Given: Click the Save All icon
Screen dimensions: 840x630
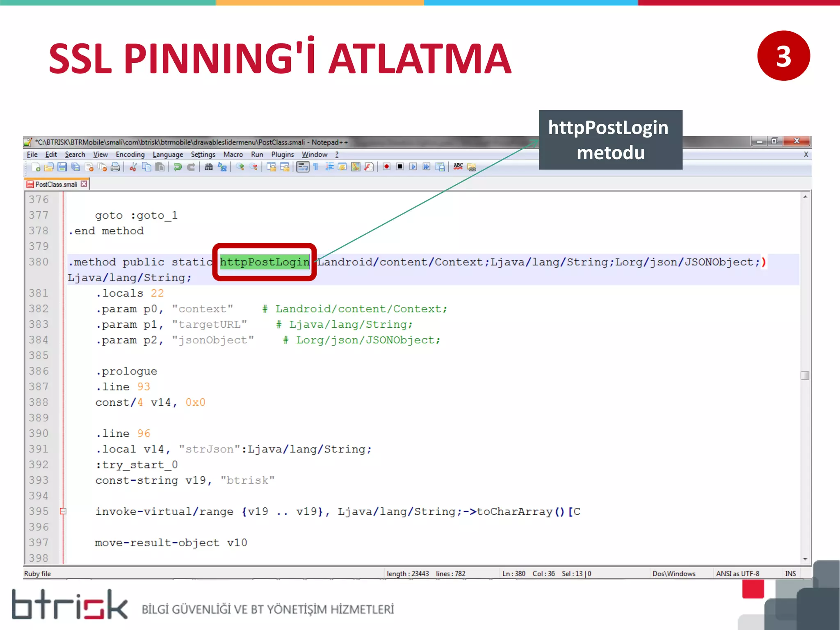Looking at the screenshot, I should pyautogui.click(x=76, y=167).
